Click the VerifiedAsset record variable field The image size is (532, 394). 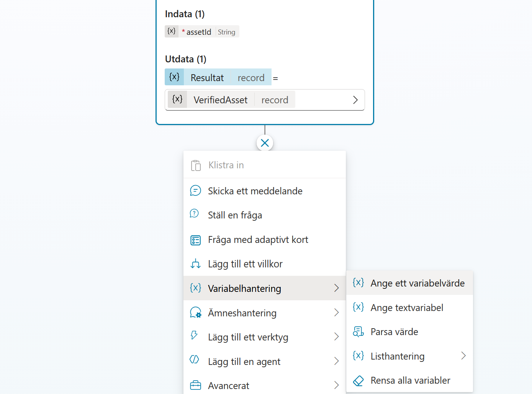[265, 100]
